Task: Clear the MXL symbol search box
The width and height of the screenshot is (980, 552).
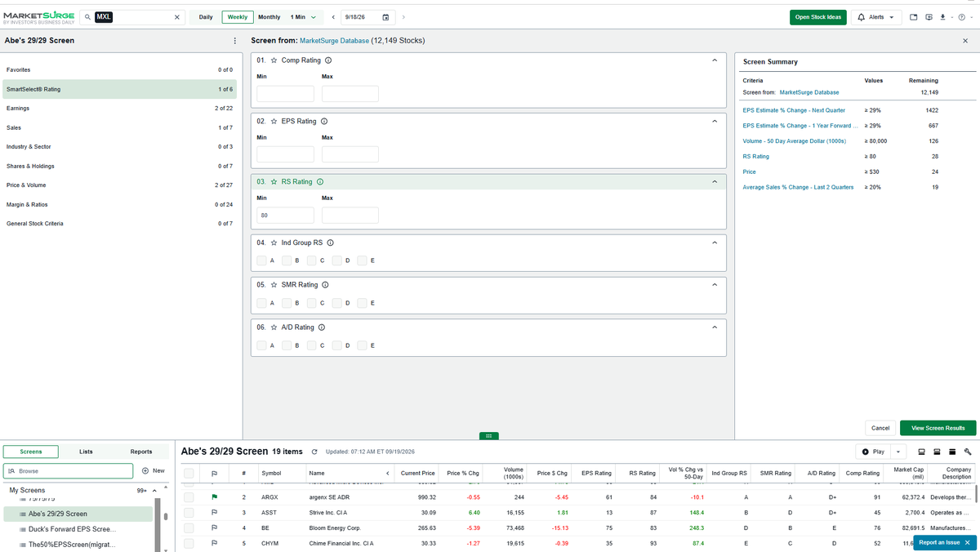Action: pos(177,17)
